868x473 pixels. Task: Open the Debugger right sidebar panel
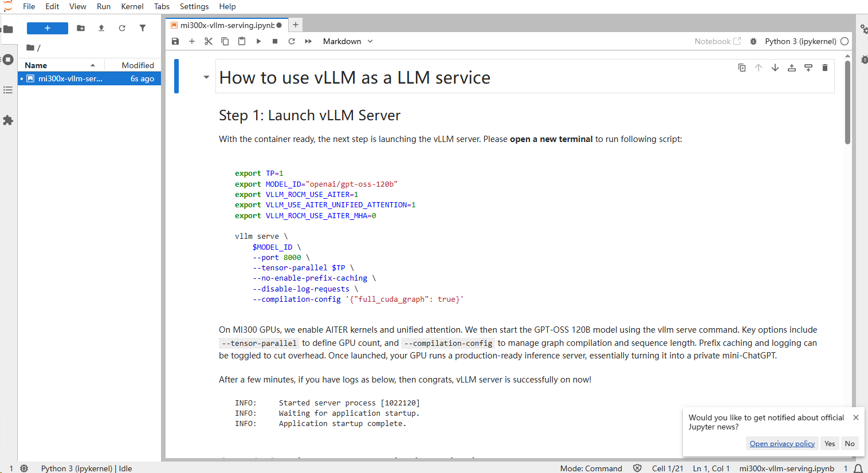click(x=863, y=60)
